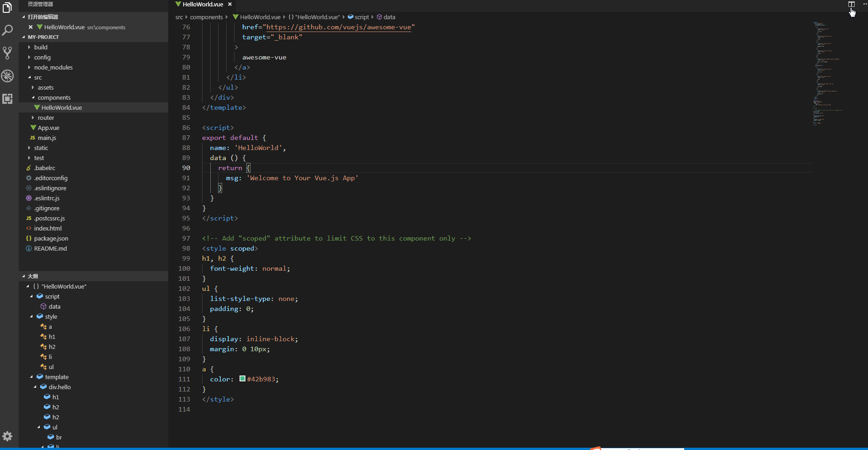Click the git icon beside .gitignore
Screen dimensions: 868x450
click(x=29, y=208)
